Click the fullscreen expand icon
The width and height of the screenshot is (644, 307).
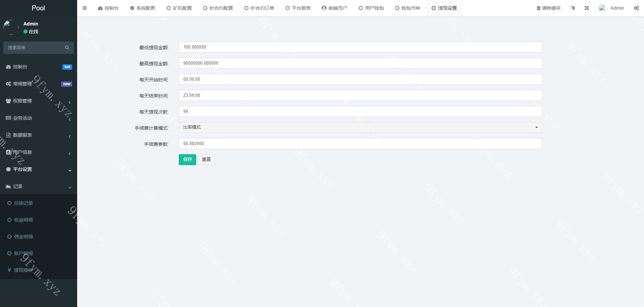587,8
